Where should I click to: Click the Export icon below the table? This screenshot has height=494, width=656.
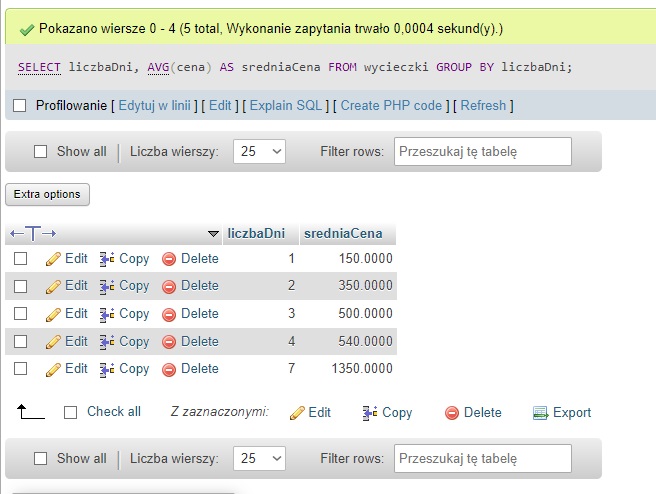pyautogui.click(x=541, y=412)
